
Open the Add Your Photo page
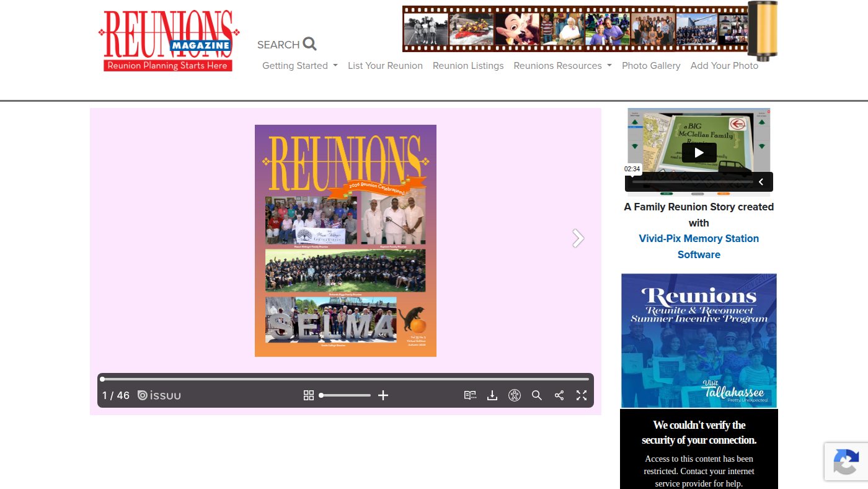pyautogui.click(x=724, y=66)
